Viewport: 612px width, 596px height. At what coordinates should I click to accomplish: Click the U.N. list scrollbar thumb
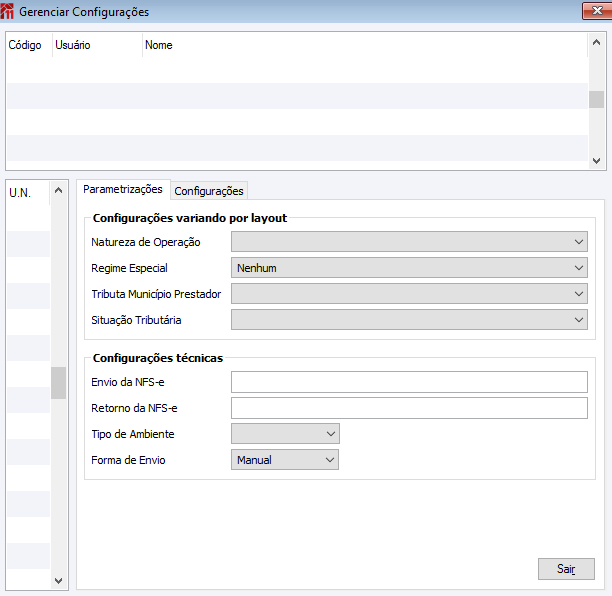tap(59, 383)
